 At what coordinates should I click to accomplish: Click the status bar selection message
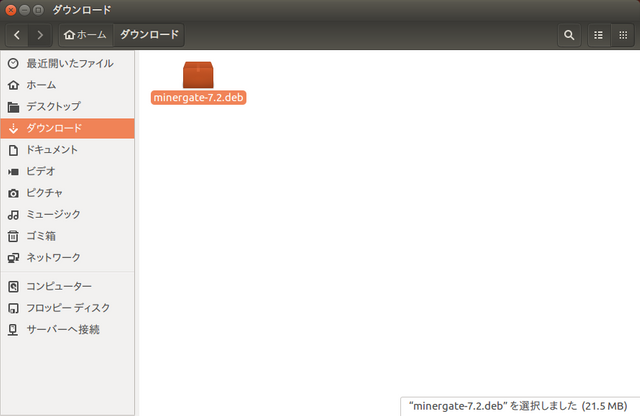[x=518, y=406]
